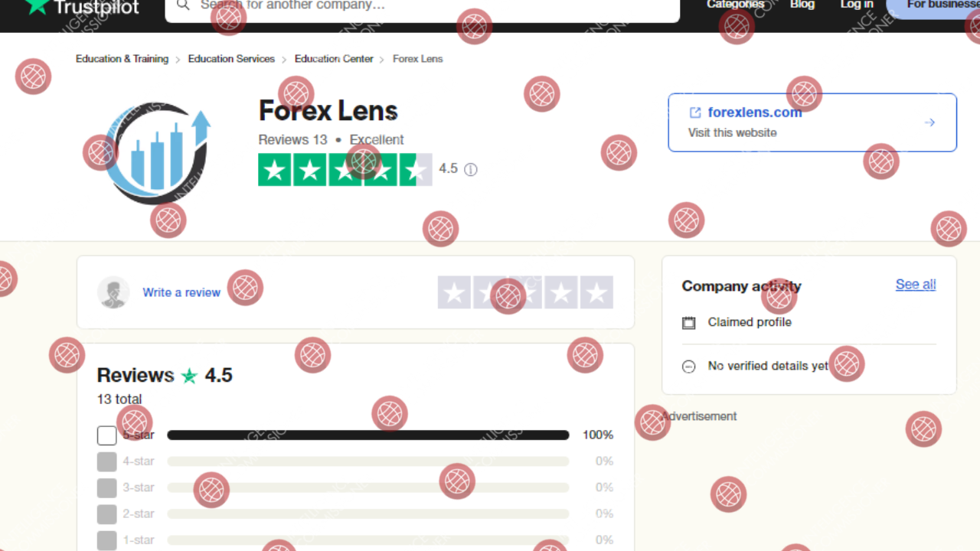
Task: Rate five stars in review box
Action: pyautogui.click(x=596, y=292)
